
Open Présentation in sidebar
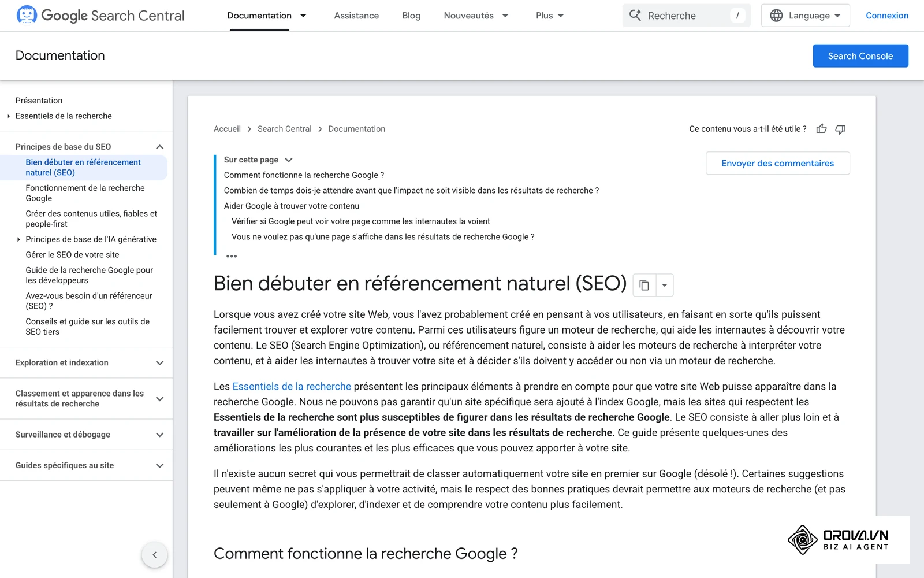pyautogui.click(x=39, y=101)
